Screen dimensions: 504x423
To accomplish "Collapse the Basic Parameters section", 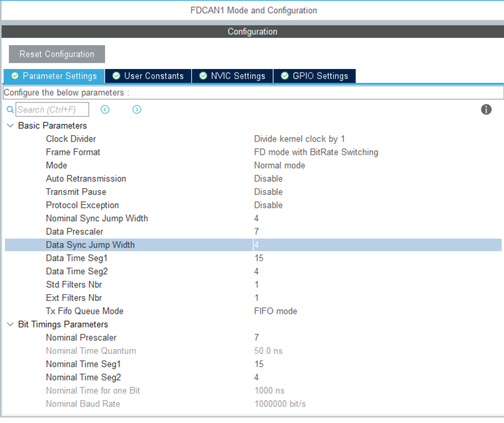I will [x=10, y=126].
